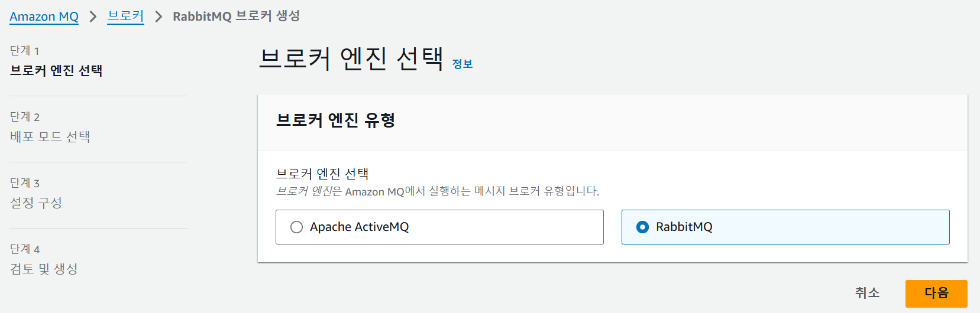Open the Amazon MQ breadcrumb link
Screen dimensions: 980x313
pyautogui.click(x=44, y=17)
